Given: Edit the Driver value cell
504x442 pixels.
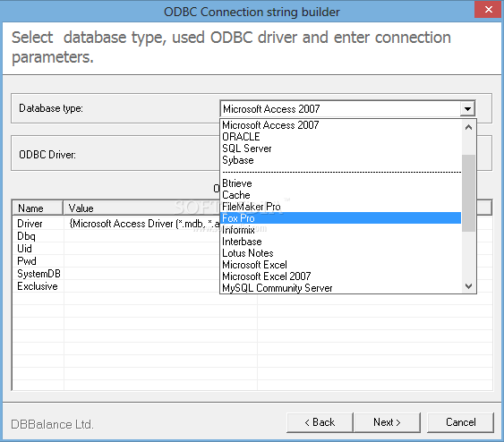Looking at the screenshot, I should tap(142, 224).
